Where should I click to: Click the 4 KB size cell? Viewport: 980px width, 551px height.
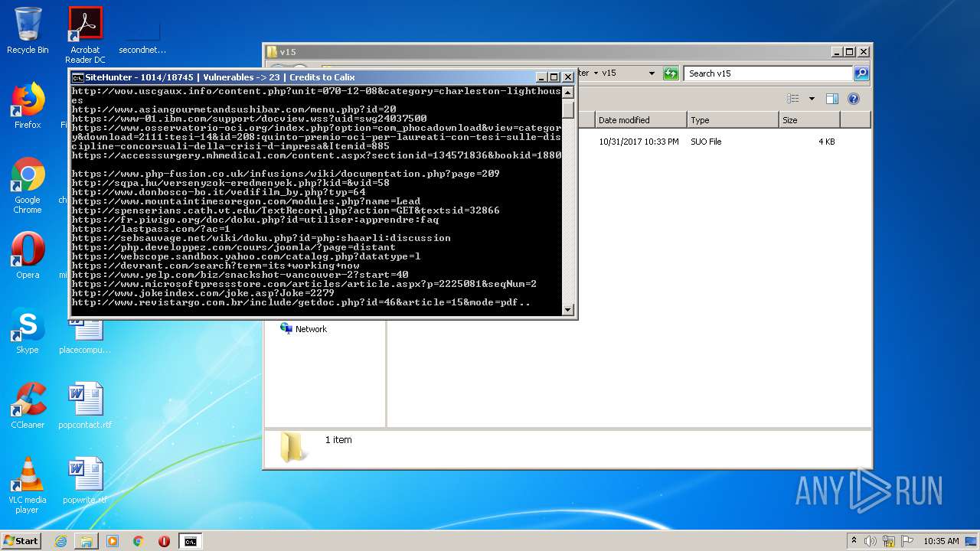pyautogui.click(x=826, y=142)
